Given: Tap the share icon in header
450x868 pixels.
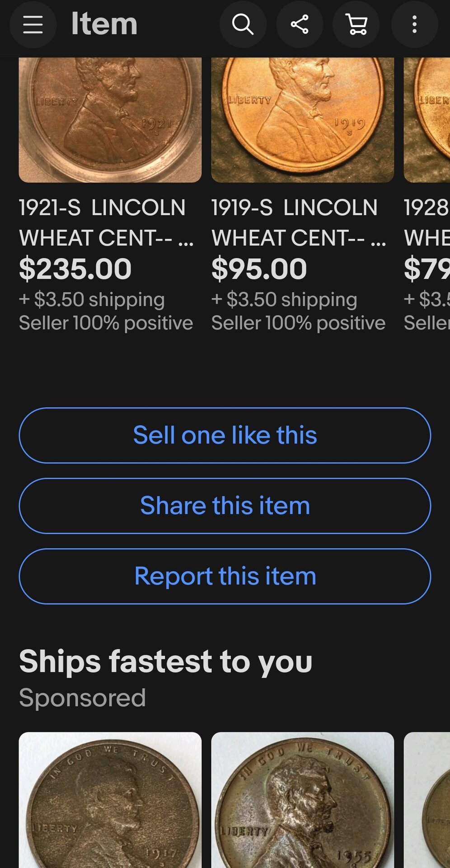Looking at the screenshot, I should (300, 24).
